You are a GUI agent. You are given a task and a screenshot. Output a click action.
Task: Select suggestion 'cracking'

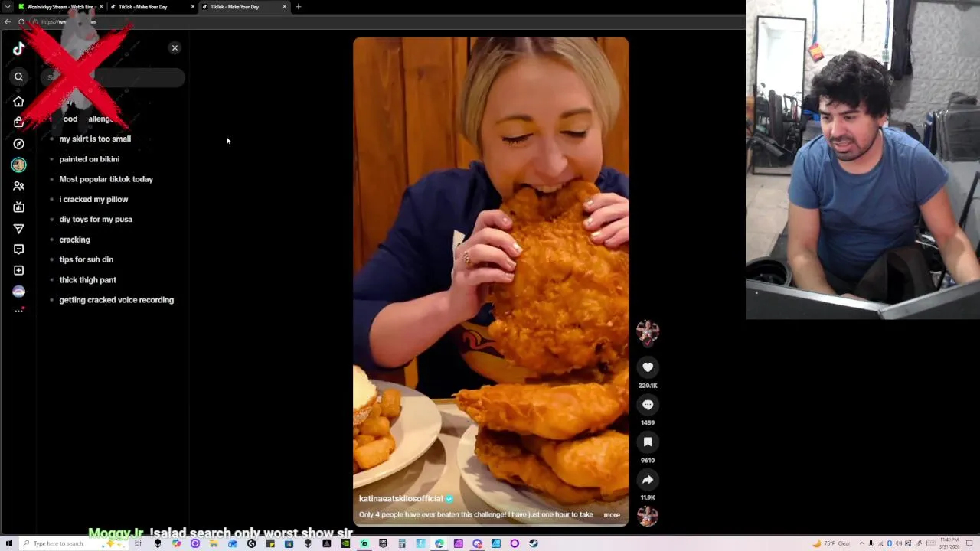74,240
